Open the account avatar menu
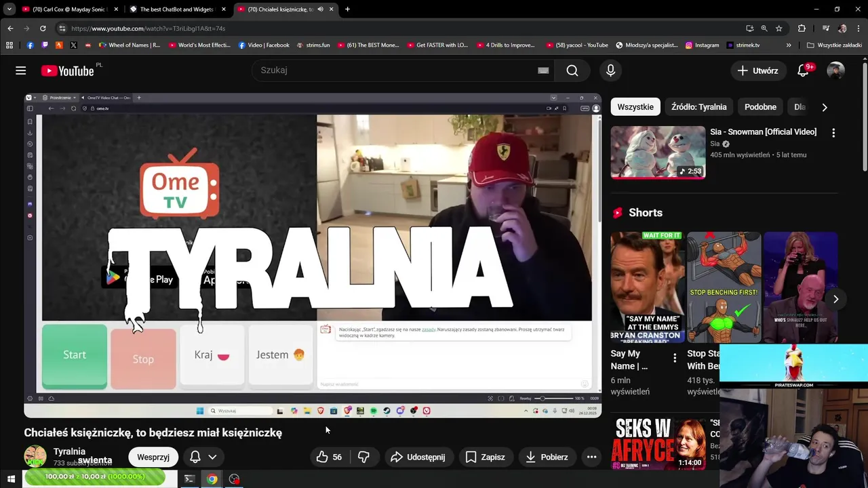868x488 pixels. [x=835, y=70]
